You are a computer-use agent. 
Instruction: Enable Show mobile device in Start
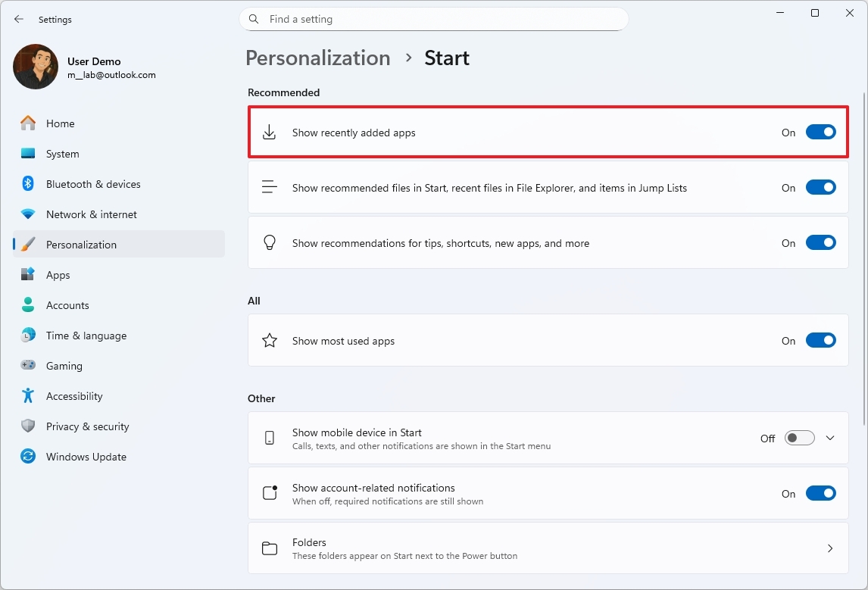[x=798, y=438]
